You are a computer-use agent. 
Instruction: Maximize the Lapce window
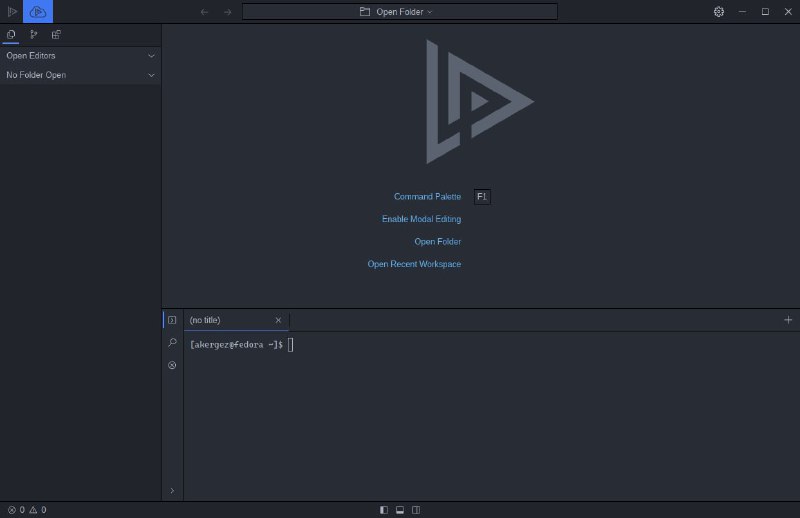coord(765,12)
